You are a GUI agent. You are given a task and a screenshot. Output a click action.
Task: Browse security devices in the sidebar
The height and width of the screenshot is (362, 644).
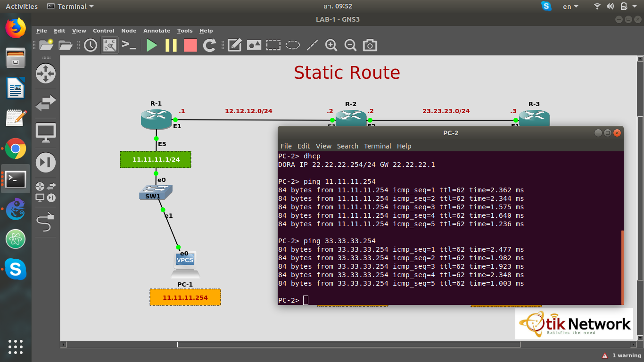coord(46,163)
